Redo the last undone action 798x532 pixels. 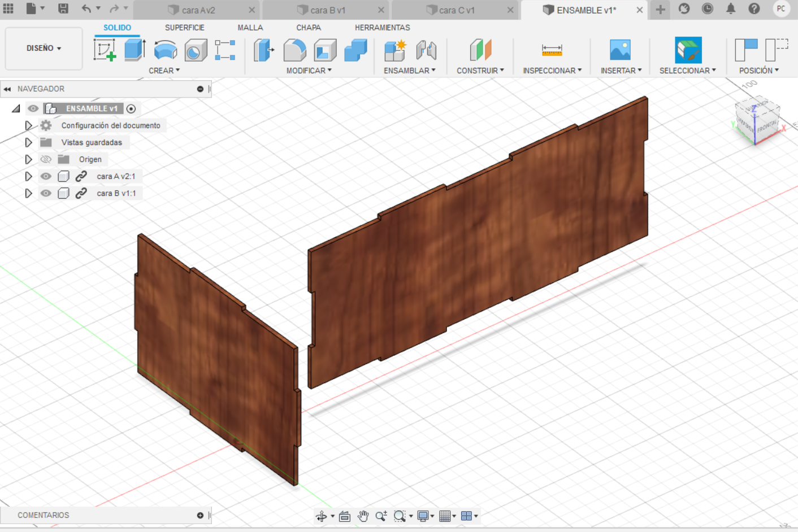114,8
